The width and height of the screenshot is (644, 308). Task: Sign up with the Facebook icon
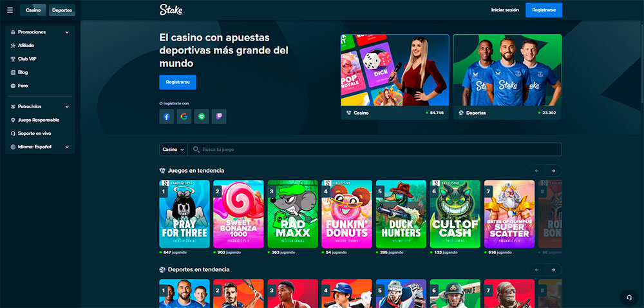[167, 117]
